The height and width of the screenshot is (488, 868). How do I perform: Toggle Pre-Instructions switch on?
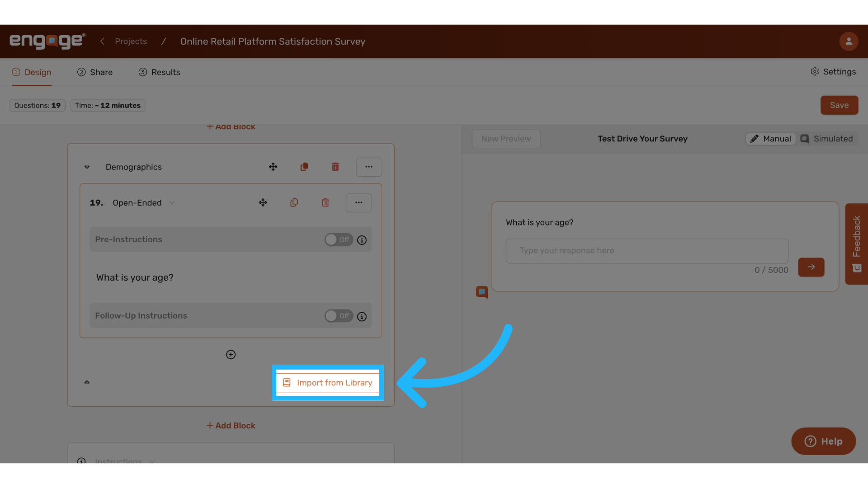[x=339, y=239]
